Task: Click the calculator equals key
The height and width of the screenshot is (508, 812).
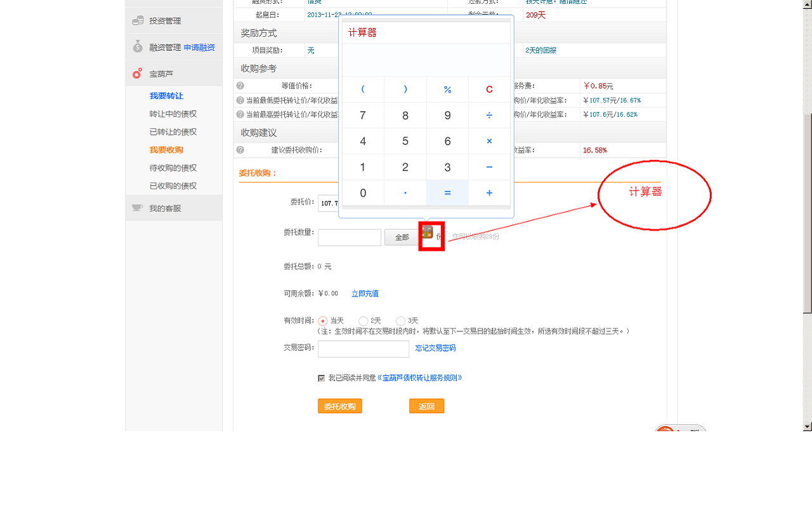Action: (x=447, y=193)
